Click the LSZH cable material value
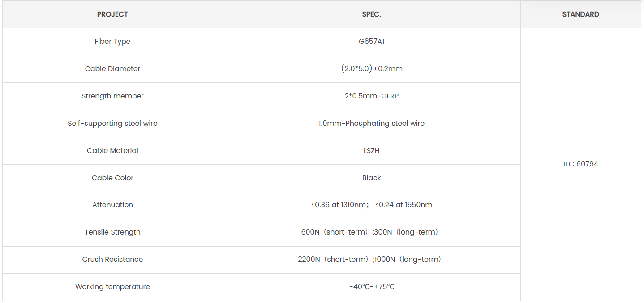The height and width of the screenshot is (303, 644). pyautogui.click(x=371, y=151)
